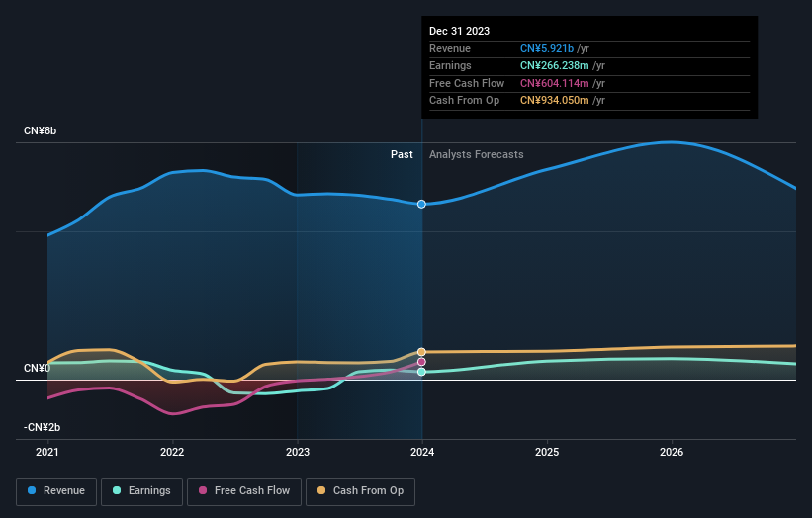812x518 pixels.
Task: Click the Cash From Op tooltip label
Action: pyautogui.click(x=464, y=101)
